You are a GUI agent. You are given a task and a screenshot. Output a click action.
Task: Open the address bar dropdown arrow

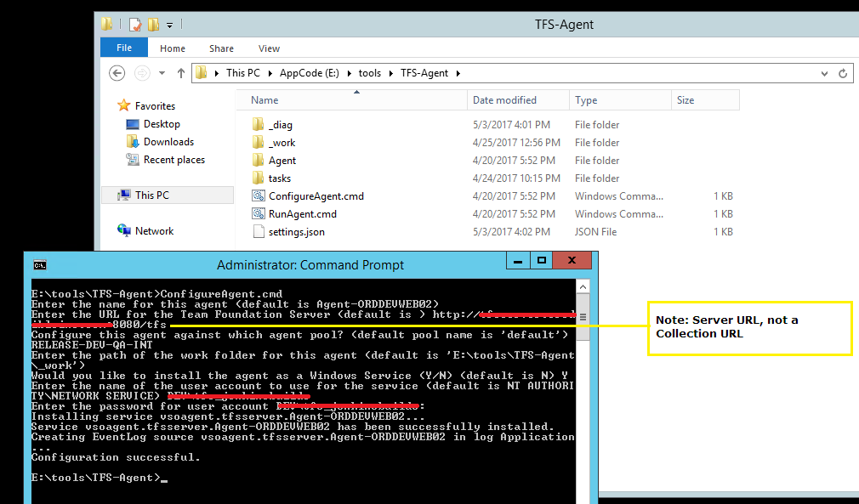[x=823, y=73]
